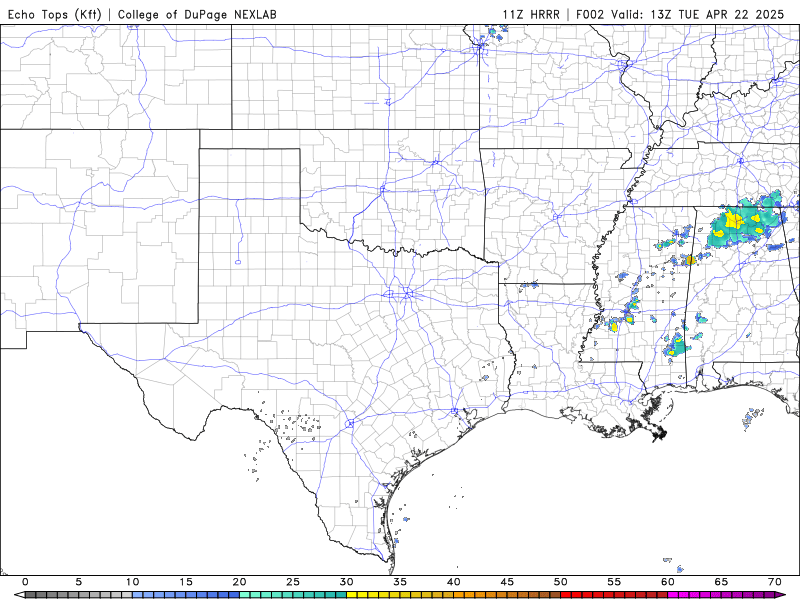The width and height of the screenshot is (800, 600).
Task: Click the "10" label on the color scale
Action: (x=133, y=582)
